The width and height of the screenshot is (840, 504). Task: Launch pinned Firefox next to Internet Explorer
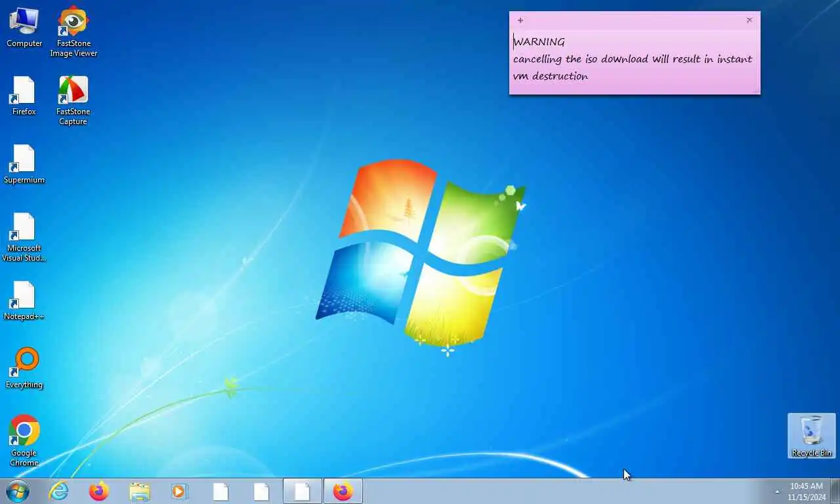pyautogui.click(x=99, y=491)
